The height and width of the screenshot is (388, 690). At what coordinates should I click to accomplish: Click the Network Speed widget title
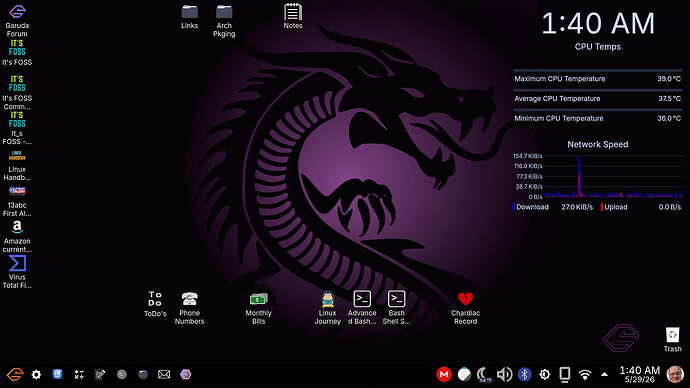coord(598,144)
